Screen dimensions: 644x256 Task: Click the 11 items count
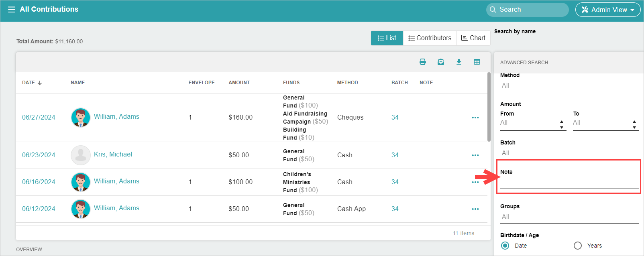point(464,234)
